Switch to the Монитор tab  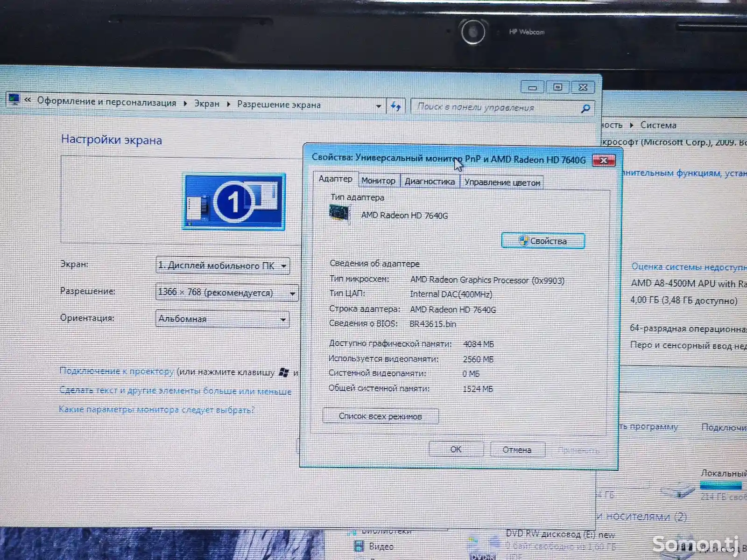click(x=378, y=181)
